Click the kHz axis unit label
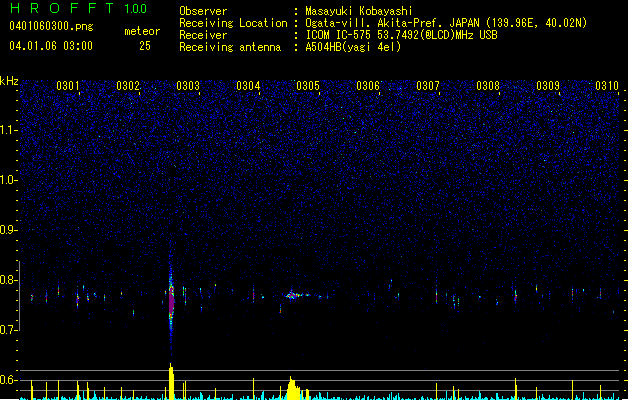 tap(9, 81)
